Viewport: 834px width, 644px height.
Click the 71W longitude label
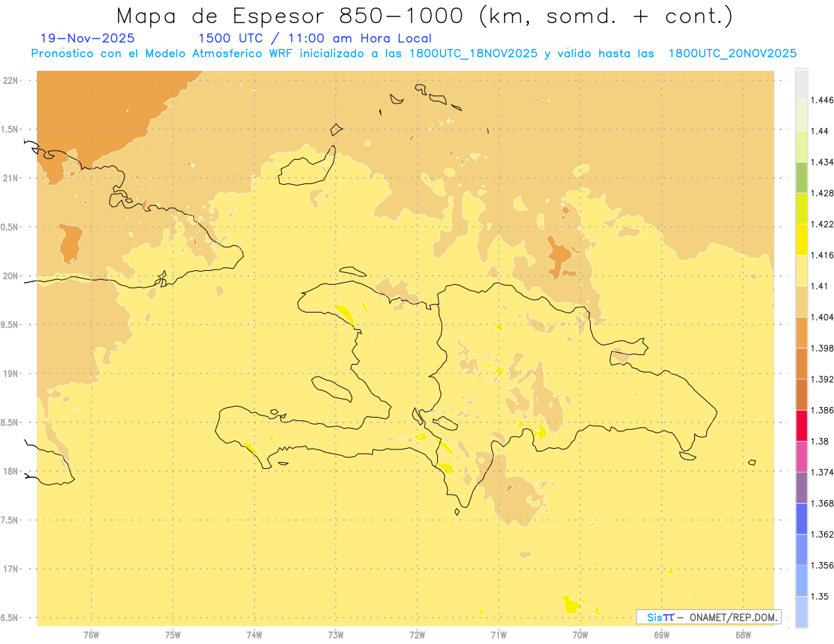point(498,635)
